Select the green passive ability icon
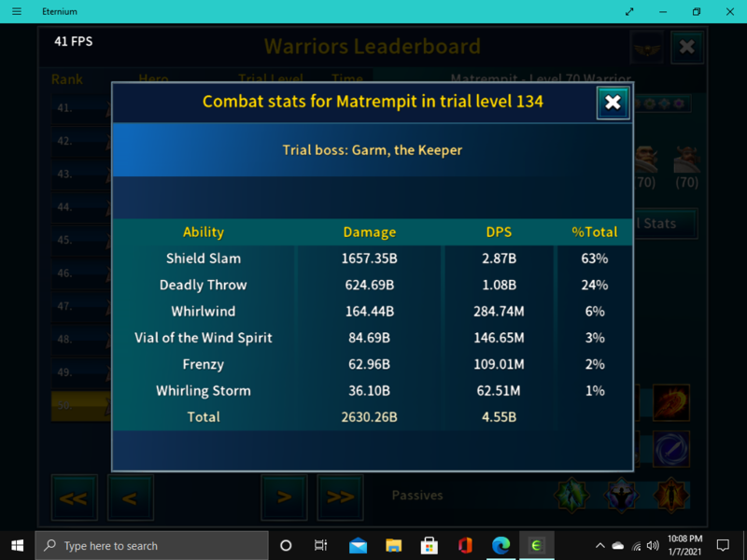This screenshot has width=747, height=560. pos(571,495)
